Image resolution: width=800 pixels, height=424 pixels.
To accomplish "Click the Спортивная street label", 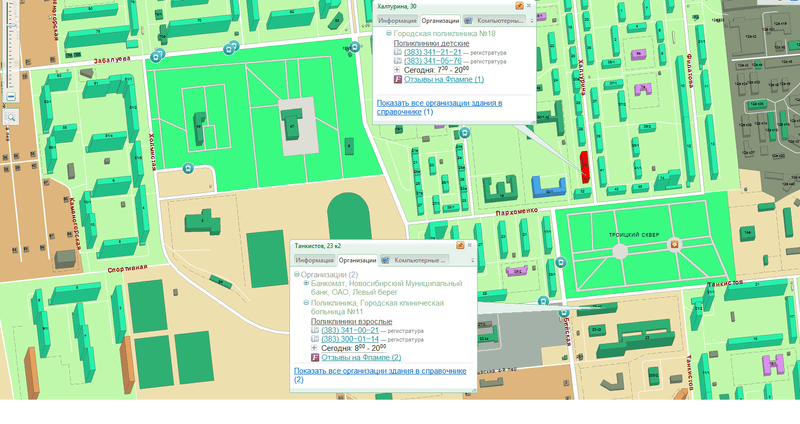I will 128,268.
